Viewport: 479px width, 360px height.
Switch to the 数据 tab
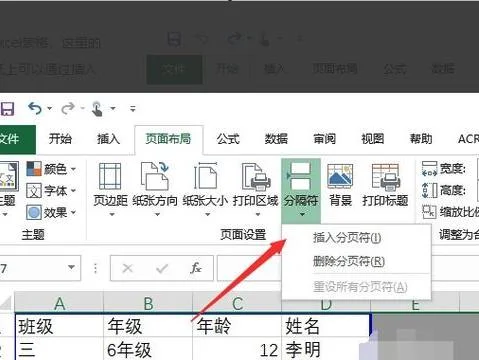(276, 139)
